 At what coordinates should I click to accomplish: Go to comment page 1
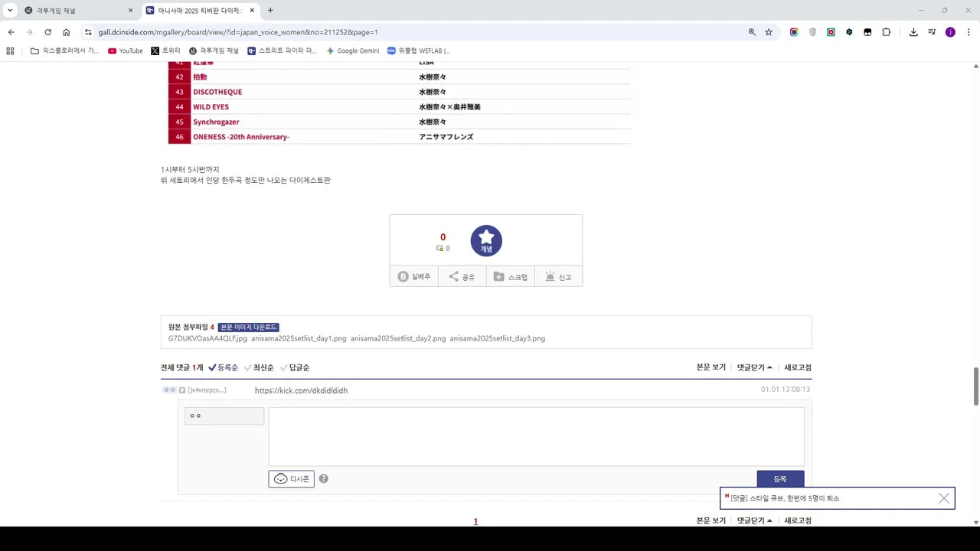click(x=475, y=521)
